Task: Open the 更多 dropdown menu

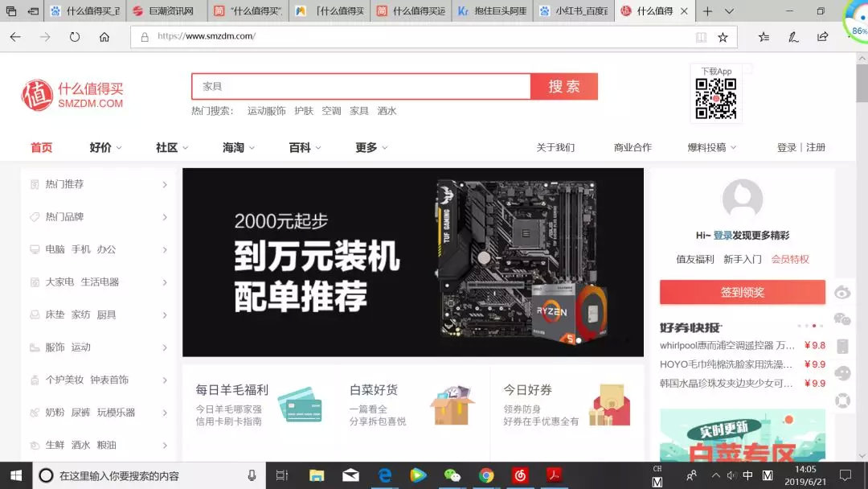Action: 366,147
